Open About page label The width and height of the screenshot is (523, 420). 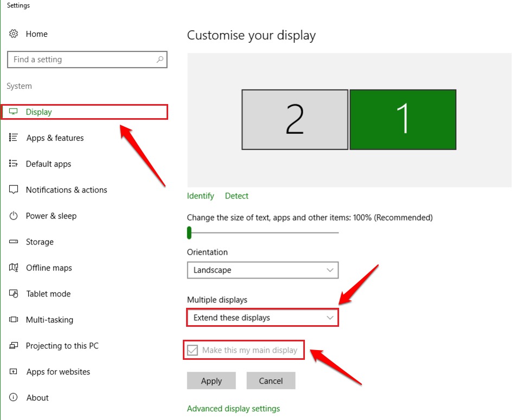pos(37,398)
